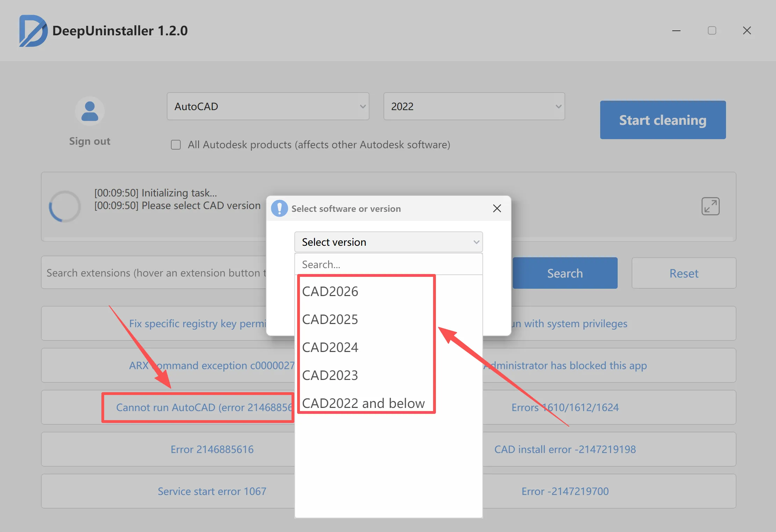Open the AutoCAD software dropdown
This screenshot has height=532, width=776.
coord(268,106)
